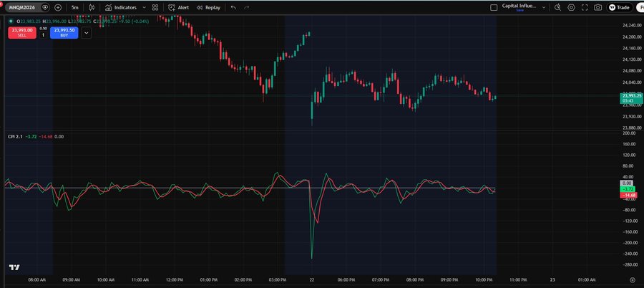Open the quick search tool icon

coord(557,7)
